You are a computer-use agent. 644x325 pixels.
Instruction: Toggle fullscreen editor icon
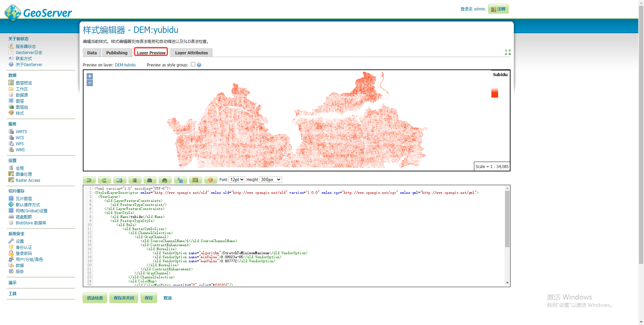pos(508,52)
